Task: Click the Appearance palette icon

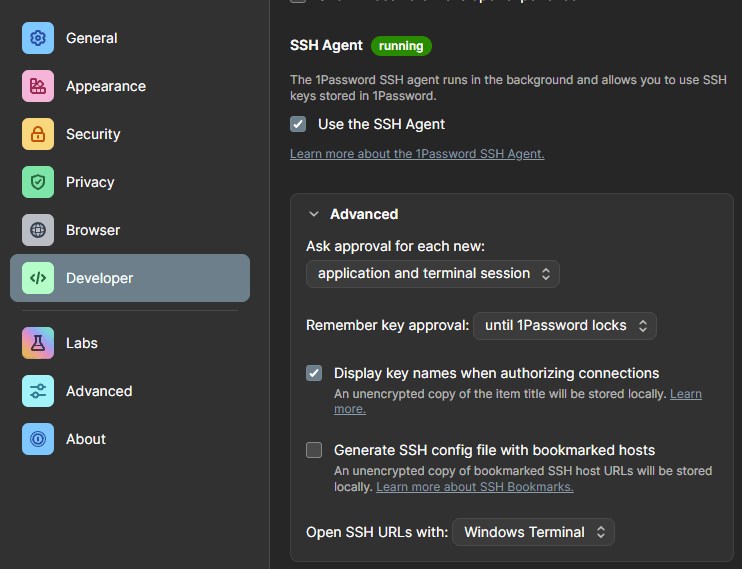Action: pyautogui.click(x=38, y=86)
